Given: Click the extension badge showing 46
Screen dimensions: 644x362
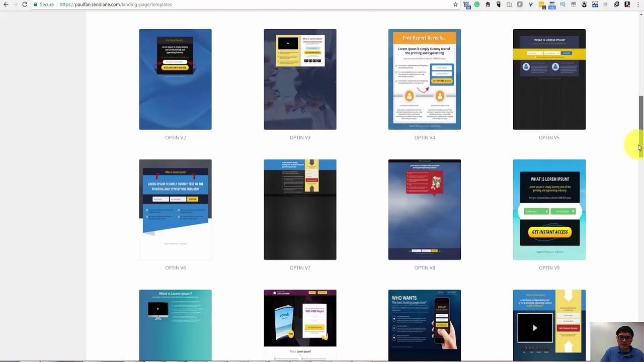Looking at the screenshot, I should point(467,5).
